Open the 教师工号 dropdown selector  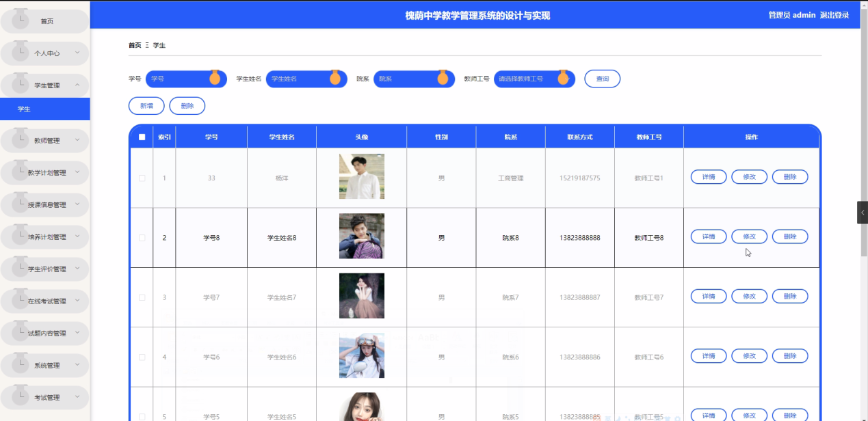[534, 79]
